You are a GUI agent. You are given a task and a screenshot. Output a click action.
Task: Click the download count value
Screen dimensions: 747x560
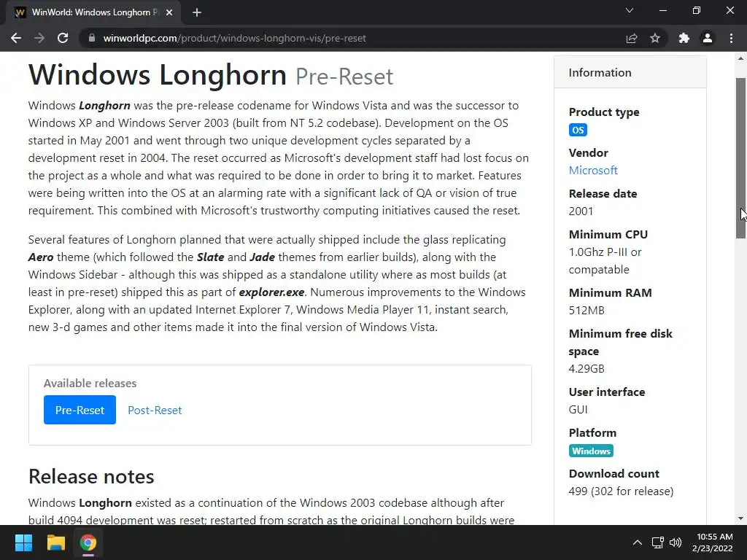point(621,491)
